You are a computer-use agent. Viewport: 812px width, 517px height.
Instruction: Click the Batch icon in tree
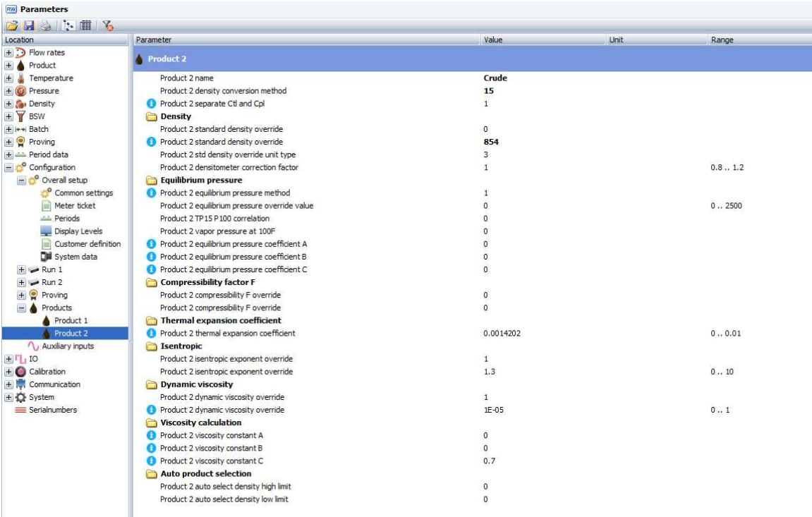(x=20, y=129)
